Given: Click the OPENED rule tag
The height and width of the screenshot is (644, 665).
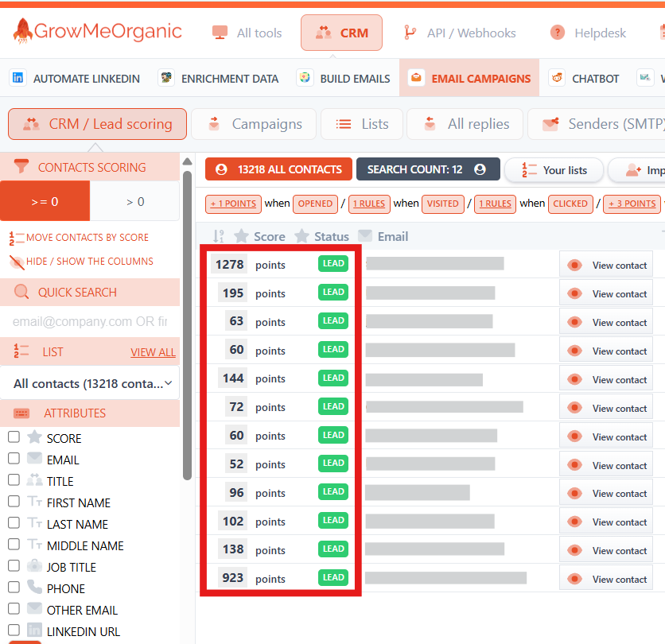Looking at the screenshot, I should click(315, 204).
